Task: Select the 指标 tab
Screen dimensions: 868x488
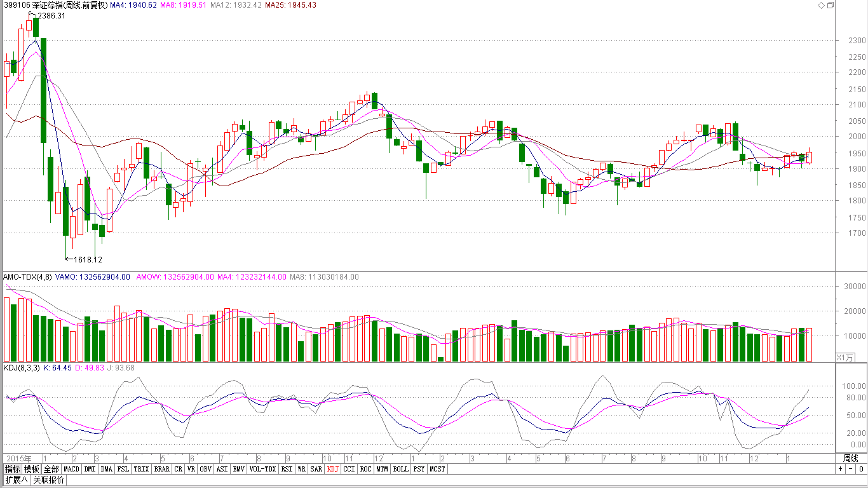Action: tap(12, 469)
